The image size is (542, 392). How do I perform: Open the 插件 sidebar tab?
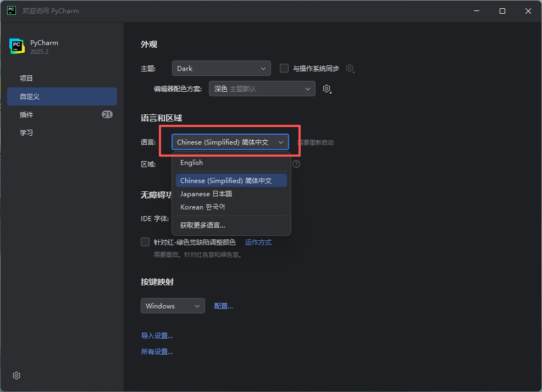point(62,114)
